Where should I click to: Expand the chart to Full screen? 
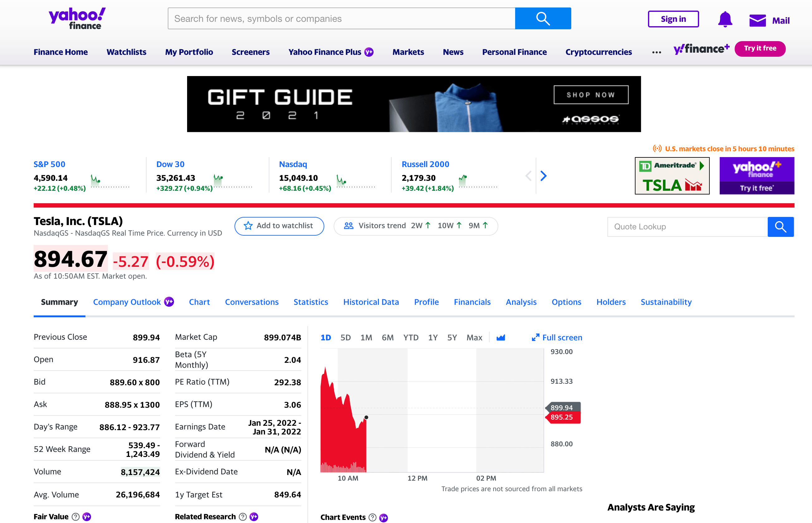point(557,338)
